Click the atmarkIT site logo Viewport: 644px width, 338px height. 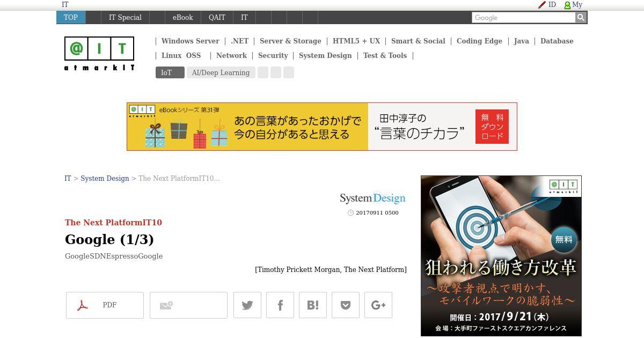(99, 54)
